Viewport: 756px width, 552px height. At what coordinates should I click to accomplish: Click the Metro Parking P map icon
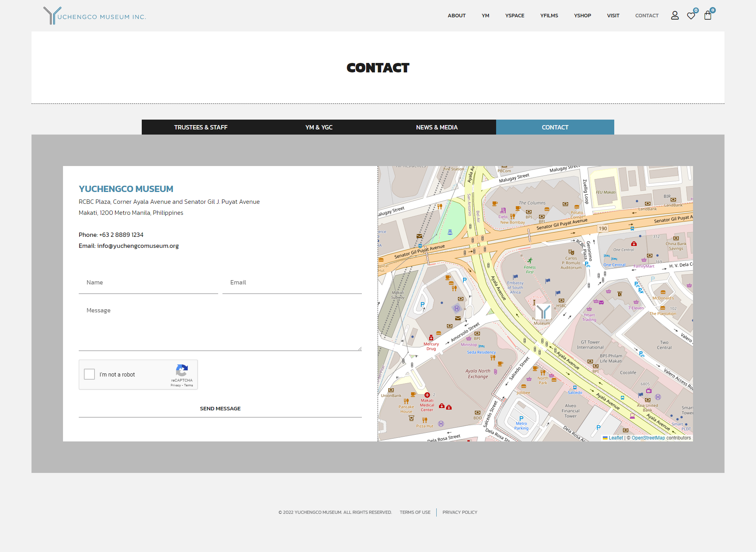point(521,419)
